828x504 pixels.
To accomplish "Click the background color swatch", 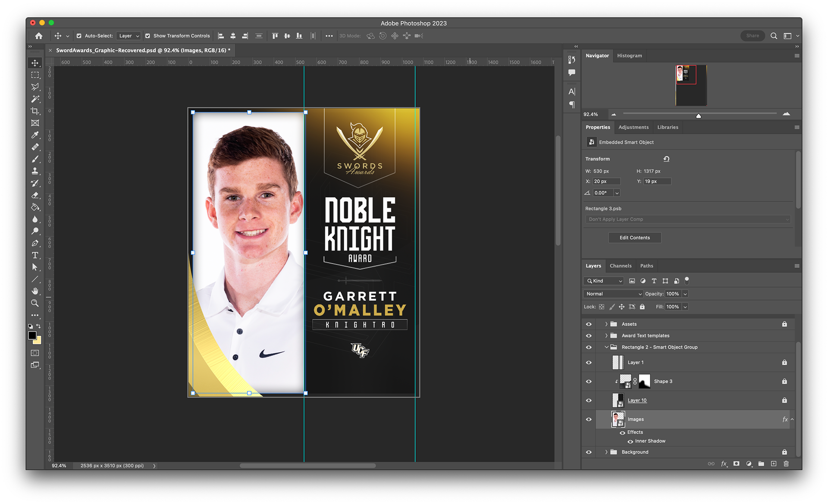I will click(x=39, y=341).
